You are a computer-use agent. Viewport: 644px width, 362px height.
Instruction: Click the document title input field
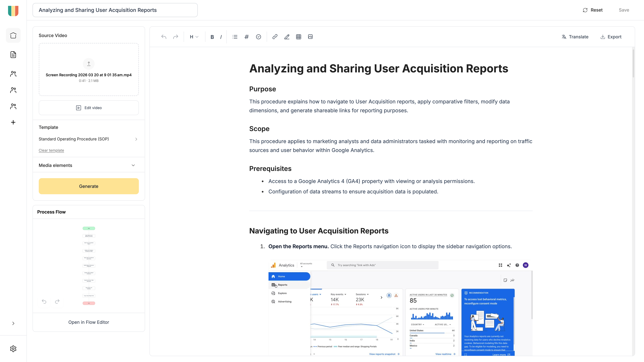pos(115,10)
